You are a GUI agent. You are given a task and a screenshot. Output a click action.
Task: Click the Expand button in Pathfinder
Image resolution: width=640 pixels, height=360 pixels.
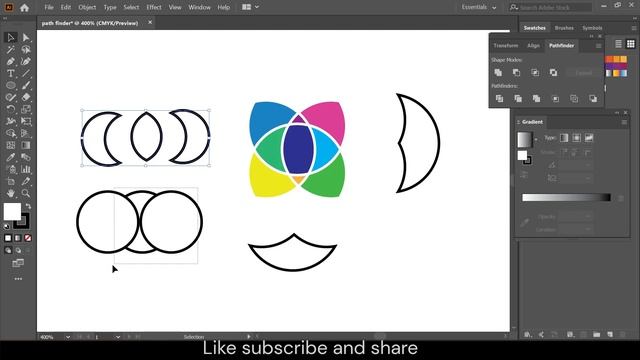coord(583,73)
